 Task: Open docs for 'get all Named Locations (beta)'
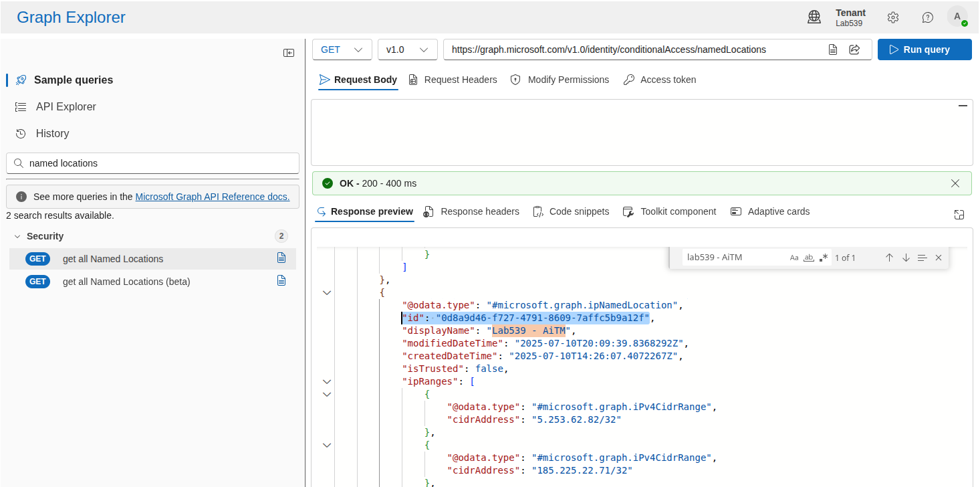click(x=281, y=281)
